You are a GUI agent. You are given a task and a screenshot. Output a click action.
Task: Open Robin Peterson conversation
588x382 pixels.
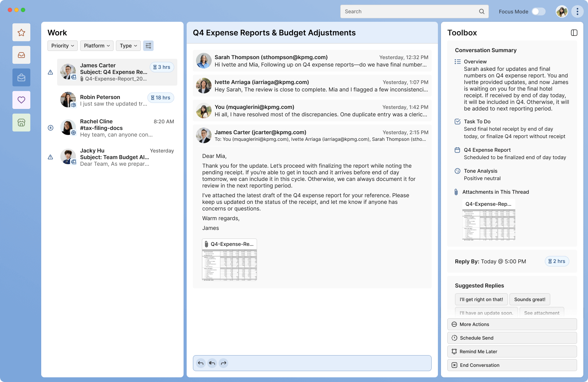[x=117, y=100]
